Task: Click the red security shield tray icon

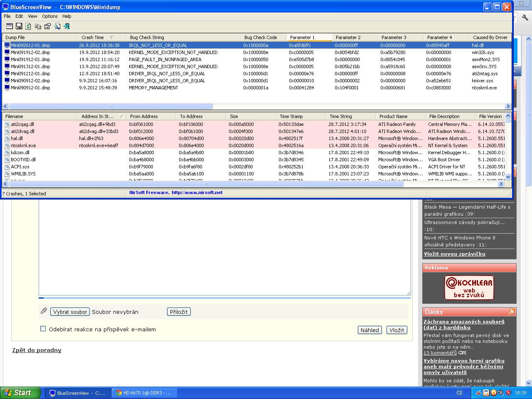Action: pos(508,392)
